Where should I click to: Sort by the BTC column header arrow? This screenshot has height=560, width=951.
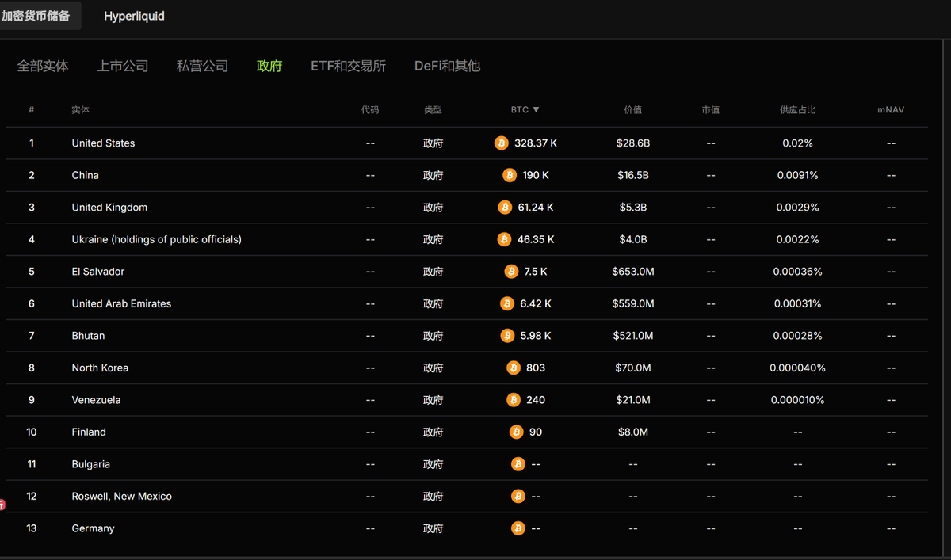pyautogui.click(x=536, y=110)
